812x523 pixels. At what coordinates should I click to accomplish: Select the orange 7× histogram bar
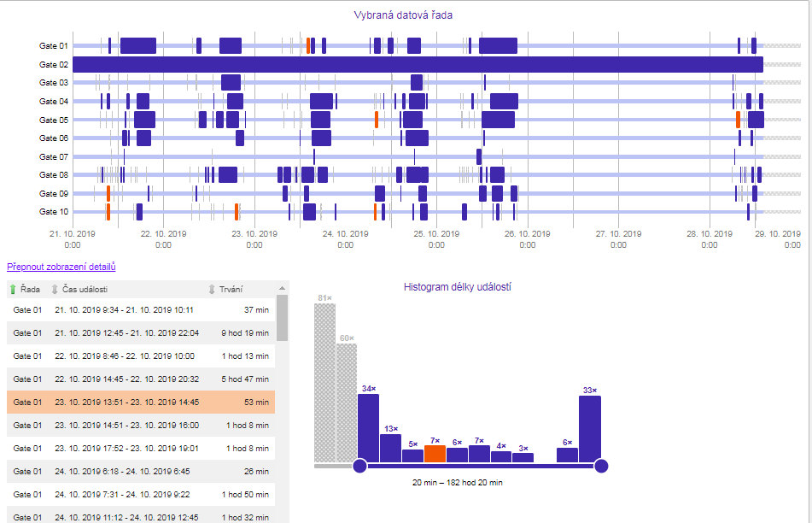tap(435, 454)
